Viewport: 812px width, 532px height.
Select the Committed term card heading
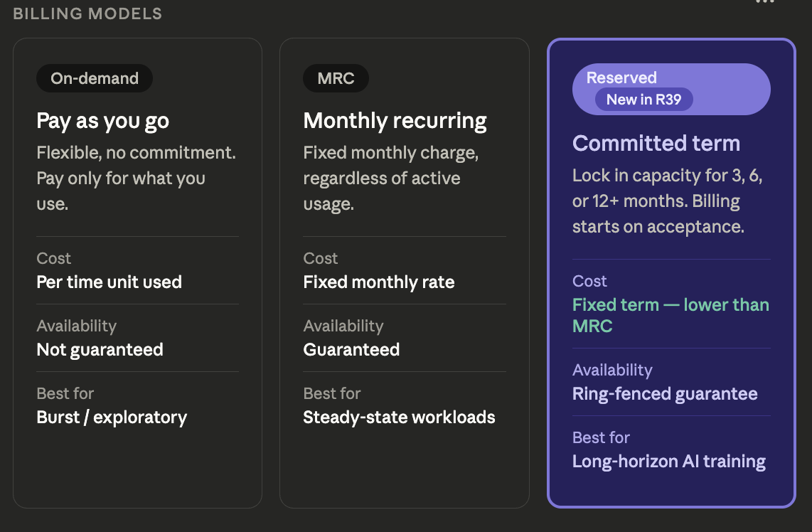(x=656, y=144)
